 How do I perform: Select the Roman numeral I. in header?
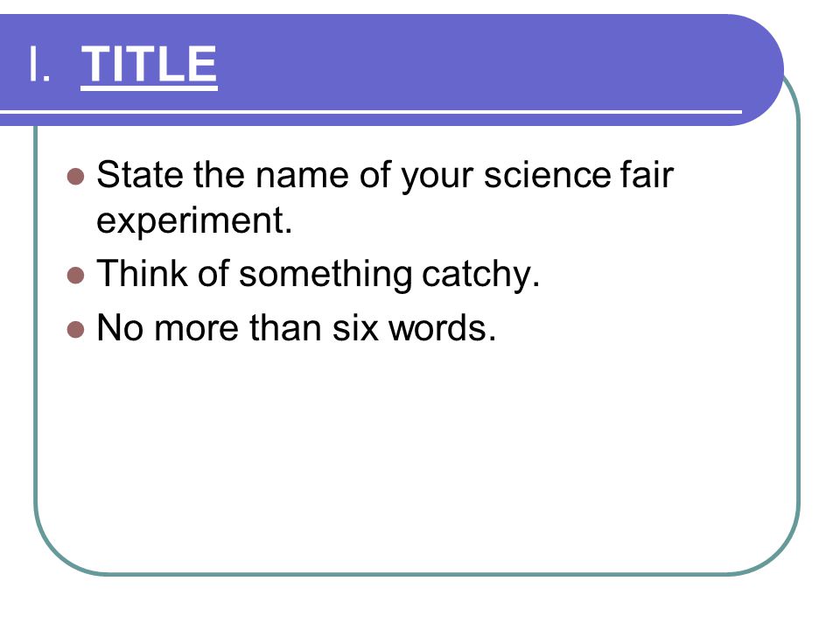pos(39,64)
